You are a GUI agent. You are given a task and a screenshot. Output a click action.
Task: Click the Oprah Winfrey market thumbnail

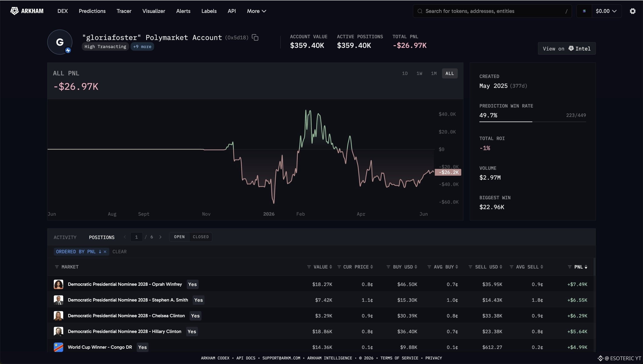coord(58,284)
